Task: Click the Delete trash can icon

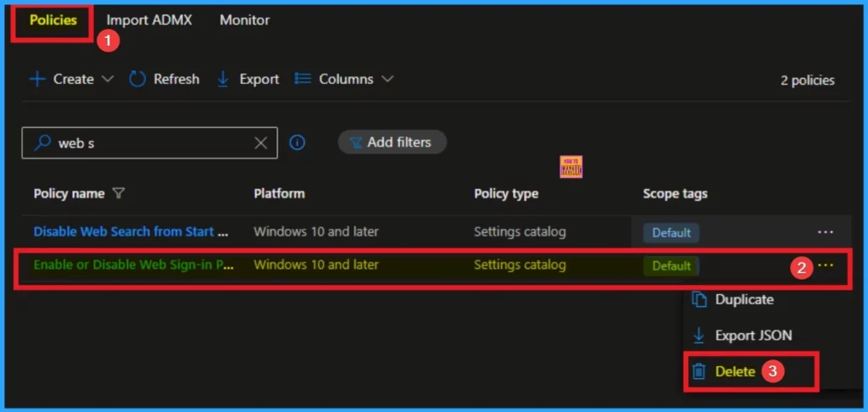Action: [699, 371]
